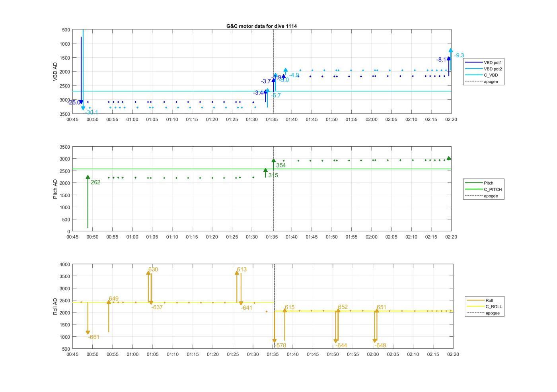Click the '-649' roll annotation
This screenshot has width=557, height=392.
pyautogui.click(x=380, y=345)
